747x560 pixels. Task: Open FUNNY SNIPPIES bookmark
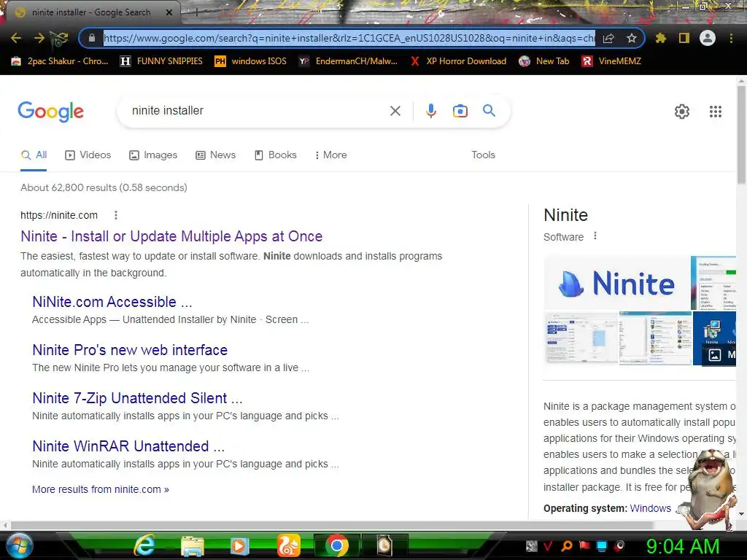161,61
